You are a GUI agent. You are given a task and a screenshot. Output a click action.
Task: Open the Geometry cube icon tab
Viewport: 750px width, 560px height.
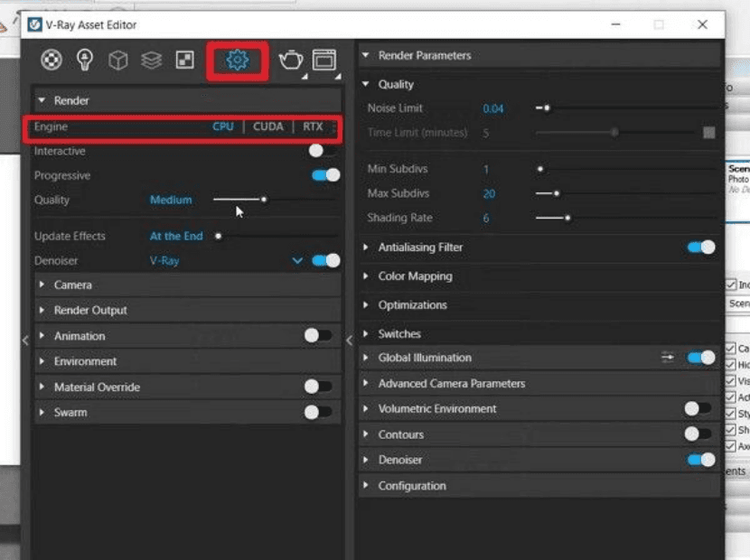coord(118,61)
